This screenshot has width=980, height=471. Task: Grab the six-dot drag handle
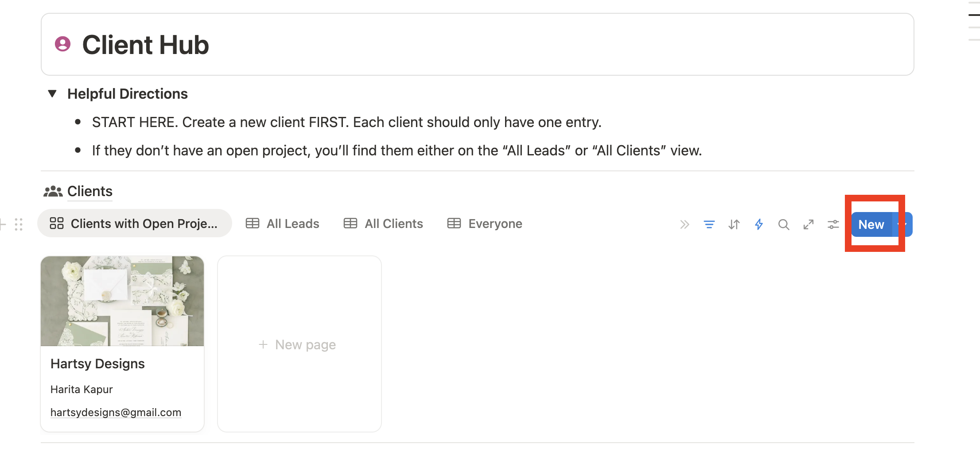(19, 224)
